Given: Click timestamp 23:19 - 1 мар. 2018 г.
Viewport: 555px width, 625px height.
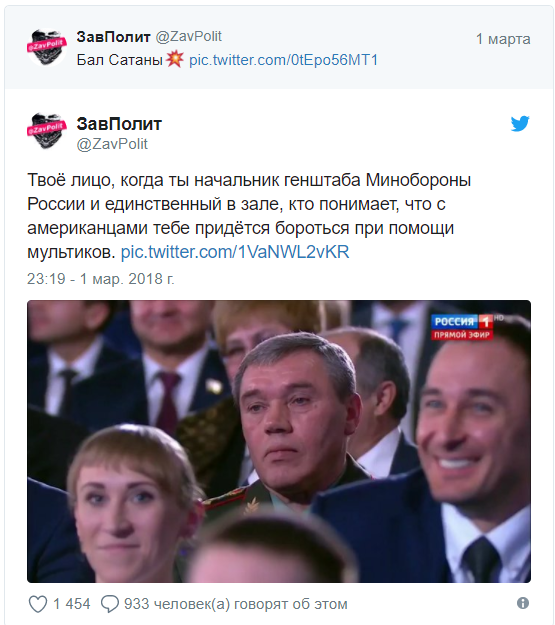Looking at the screenshot, I should pos(100,279).
